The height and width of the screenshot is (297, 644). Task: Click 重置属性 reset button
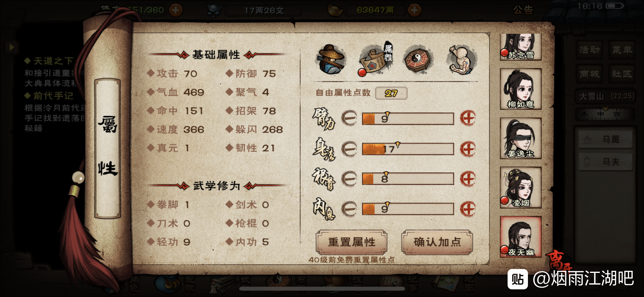(x=352, y=242)
